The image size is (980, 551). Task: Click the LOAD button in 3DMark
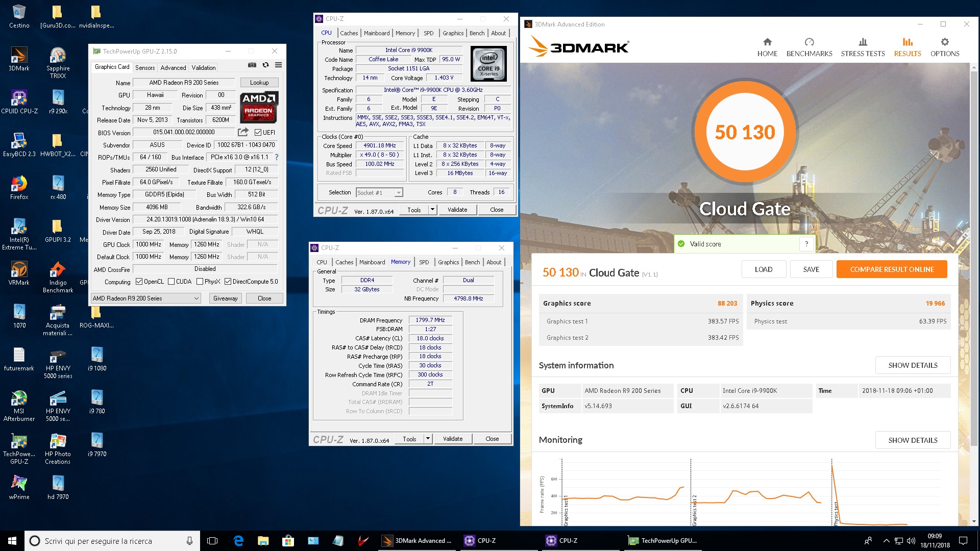[x=764, y=269]
